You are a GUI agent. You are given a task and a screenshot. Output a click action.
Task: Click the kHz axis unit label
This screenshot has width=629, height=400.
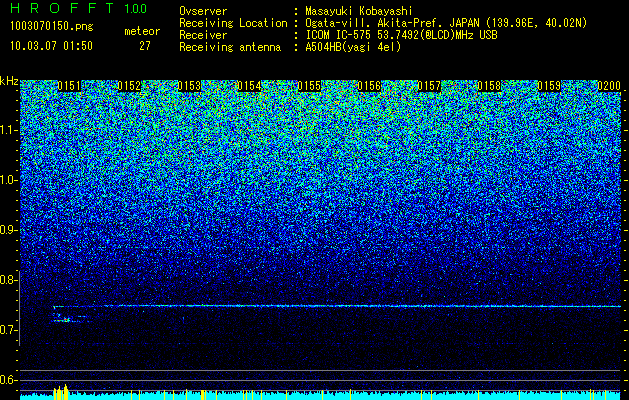[9, 82]
